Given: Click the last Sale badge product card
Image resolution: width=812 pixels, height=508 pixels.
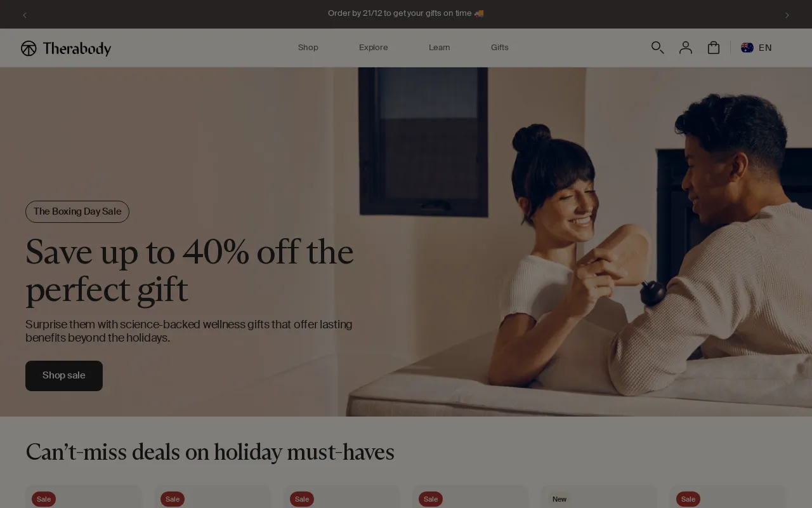Looking at the screenshot, I should tap(728, 497).
